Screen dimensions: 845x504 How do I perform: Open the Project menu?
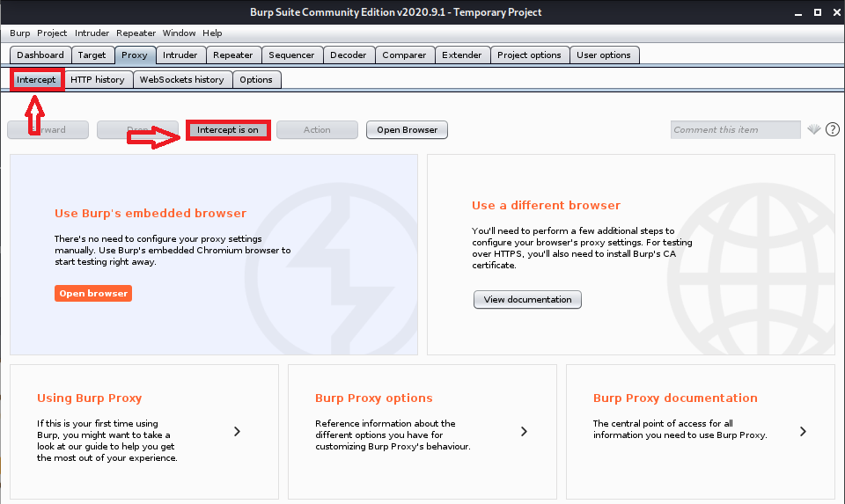52,33
